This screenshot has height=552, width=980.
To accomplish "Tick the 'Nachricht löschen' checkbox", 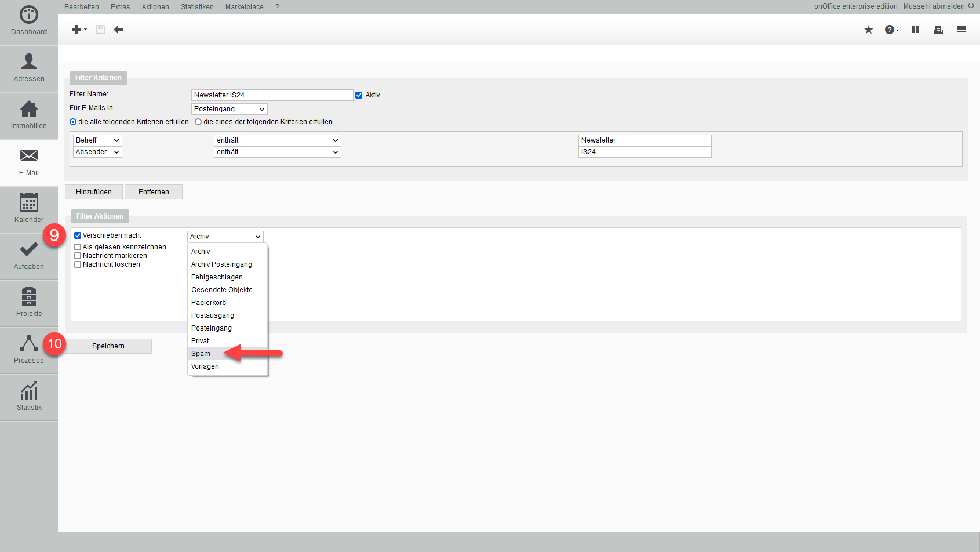I will point(78,264).
